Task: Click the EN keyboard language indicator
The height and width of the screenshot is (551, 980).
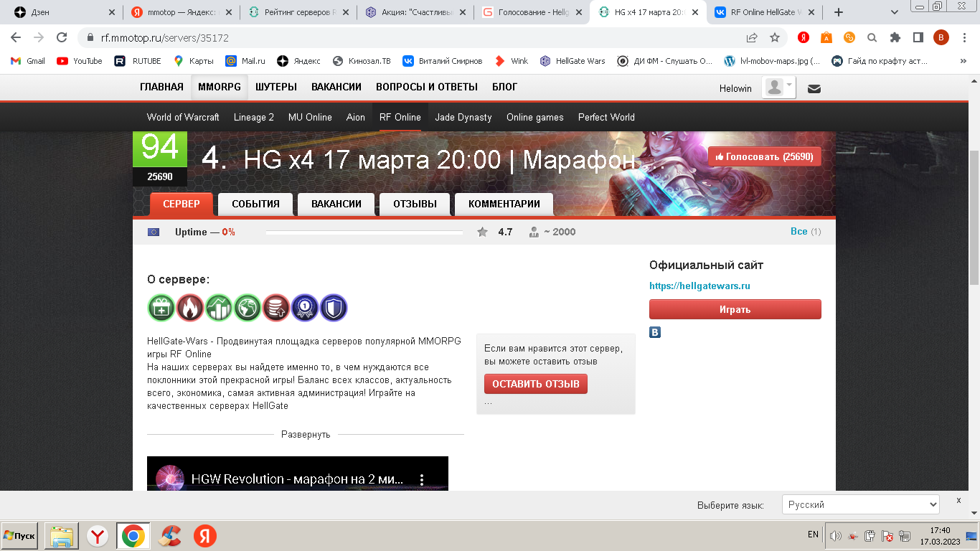Action: click(x=813, y=534)
